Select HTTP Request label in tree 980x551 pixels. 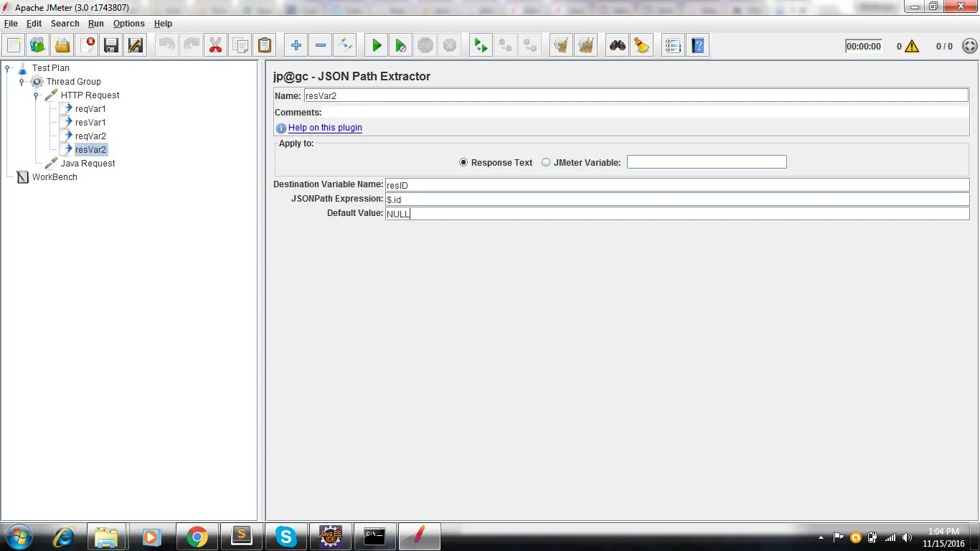tap(90, 95)
